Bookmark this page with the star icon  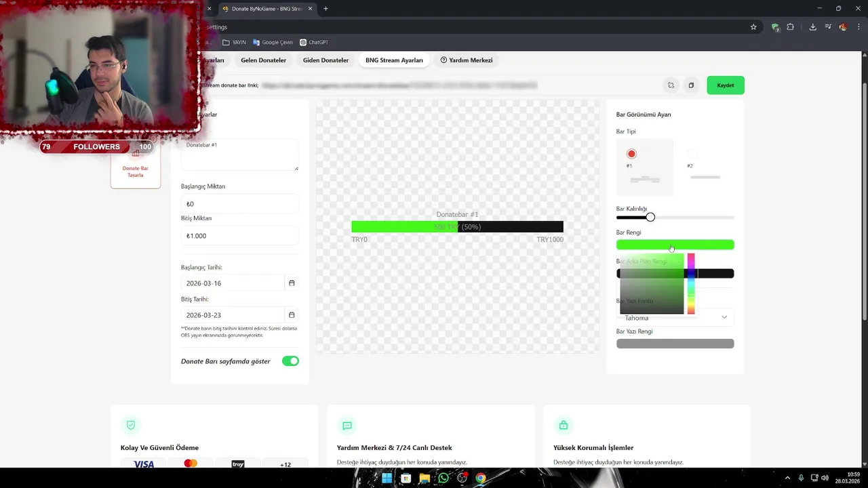[753, 27]
